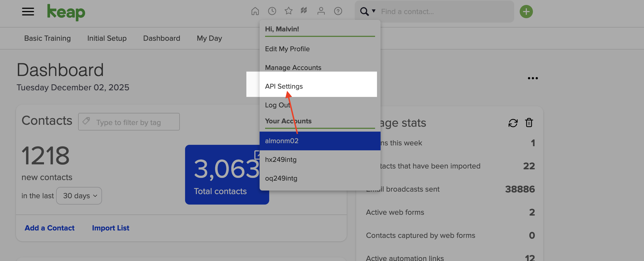
Task: Click the green plus add button
Action: 526,11
